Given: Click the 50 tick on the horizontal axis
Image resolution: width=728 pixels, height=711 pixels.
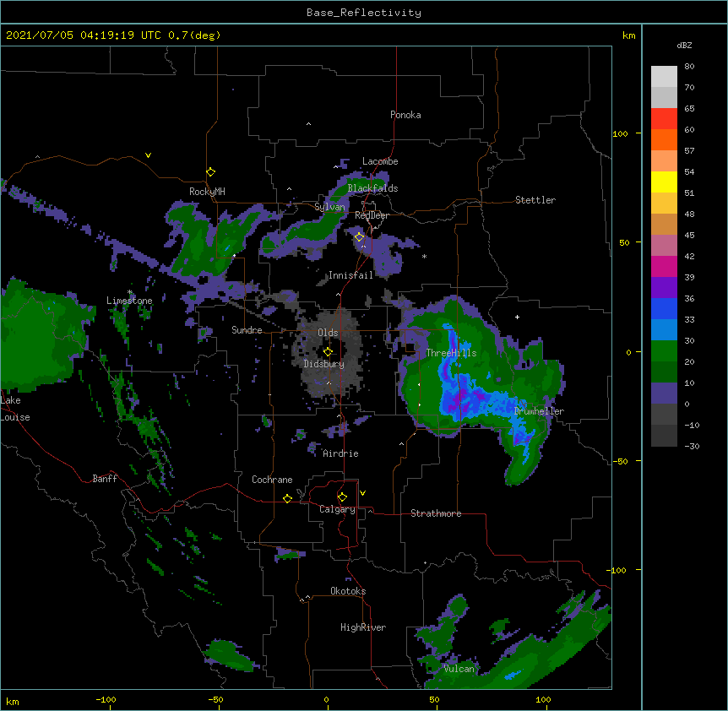Looking at the screenshot, I should click(434, 699).
